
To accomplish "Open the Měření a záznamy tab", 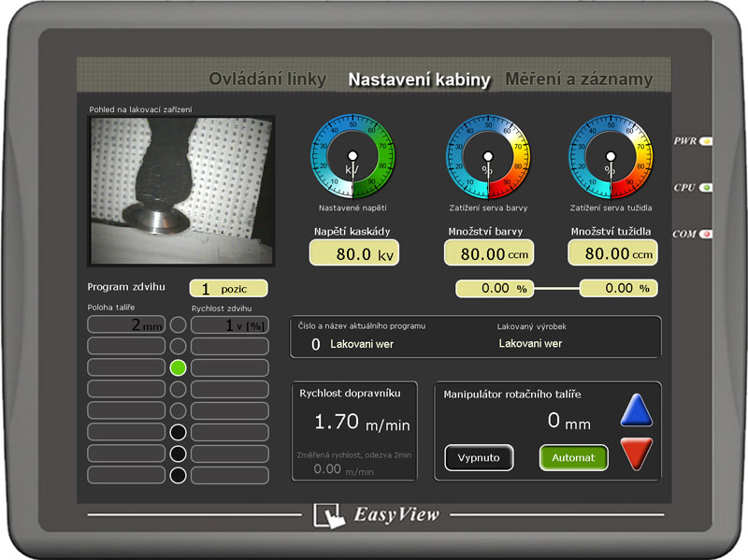I will point(579,79).
